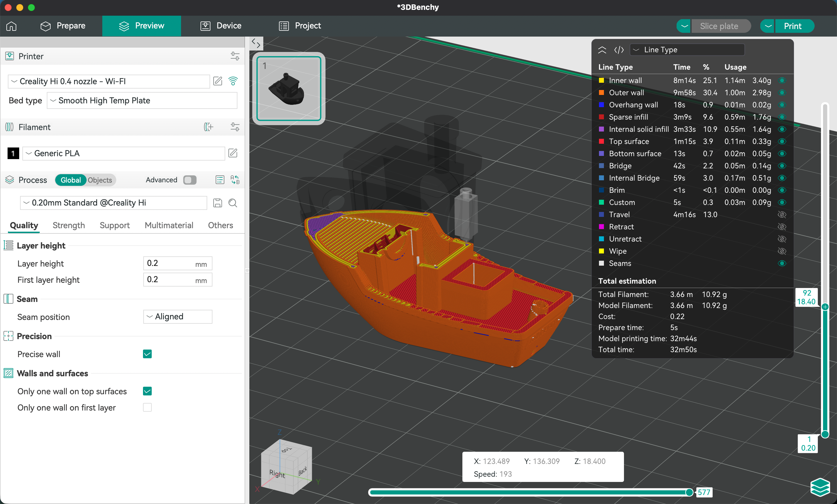Open the Seam position dropdown
The image size is (837, 504).
point(177,316)
